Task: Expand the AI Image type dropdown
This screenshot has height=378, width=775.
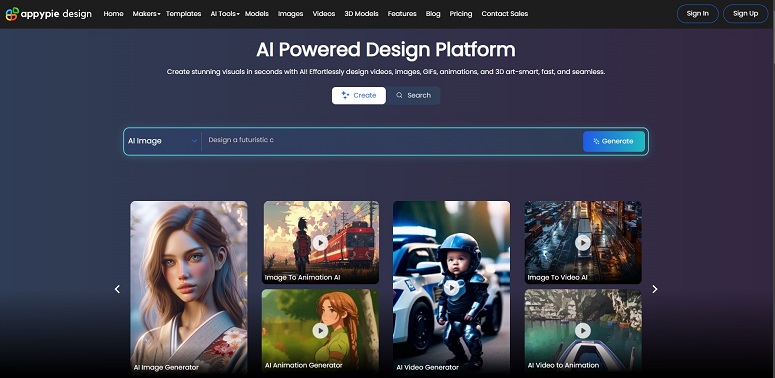Action: click(163, 141)
